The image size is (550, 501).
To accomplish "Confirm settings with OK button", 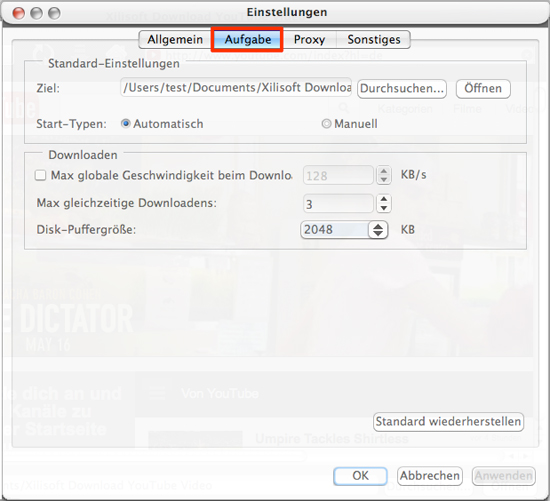I will coord(360,476).
